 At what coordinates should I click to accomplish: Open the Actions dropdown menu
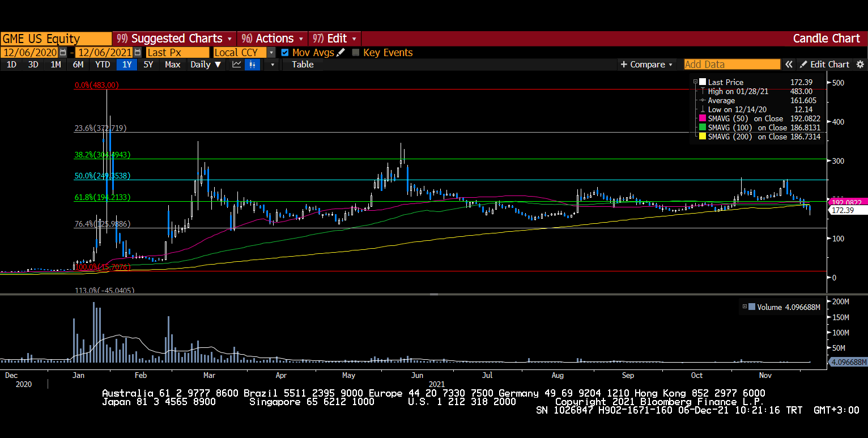point(301,39)
